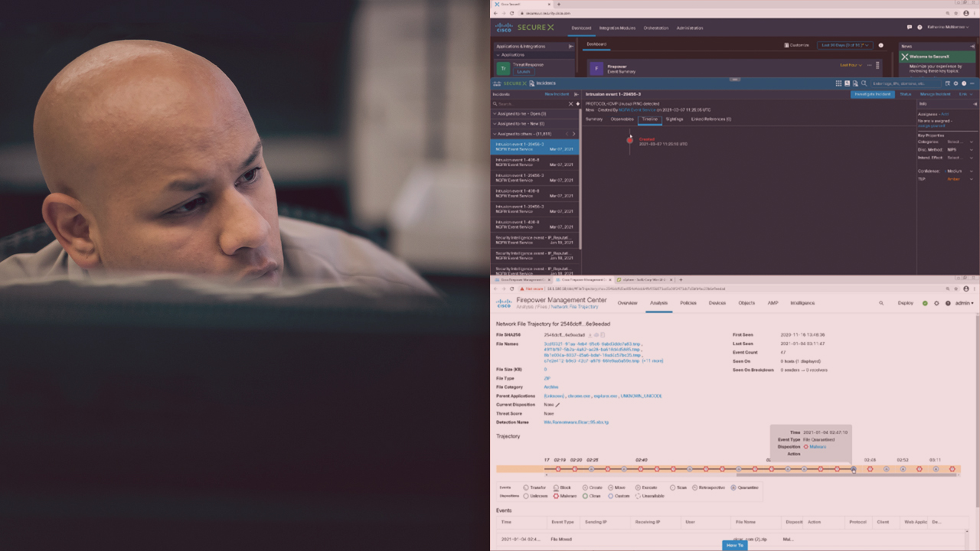Open the TLP Amber dropdown
Screen dimensions: 980x551
coord(972,179)
